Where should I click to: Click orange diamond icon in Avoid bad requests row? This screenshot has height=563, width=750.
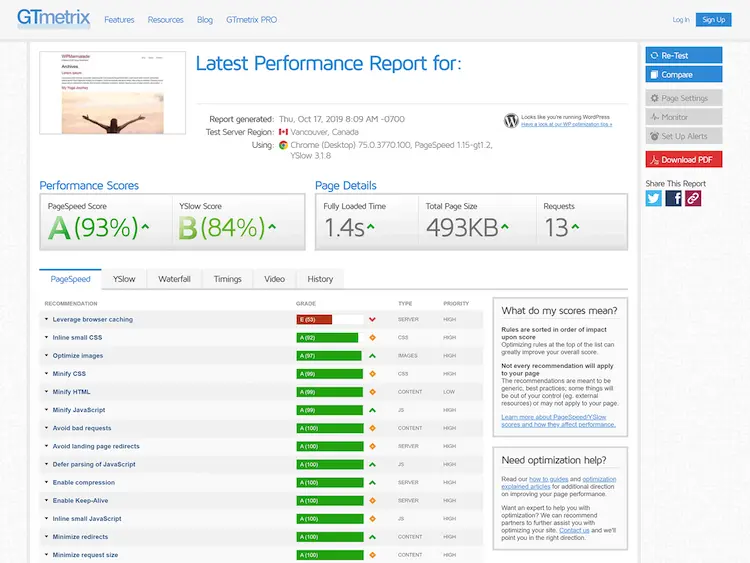pyautogui.click(x=372, y=428)
